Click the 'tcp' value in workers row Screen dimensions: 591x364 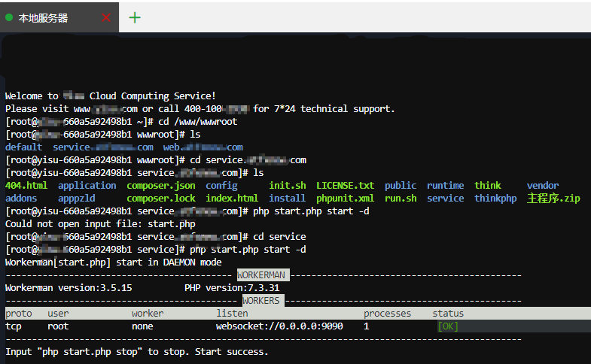[x=14, y=326]
